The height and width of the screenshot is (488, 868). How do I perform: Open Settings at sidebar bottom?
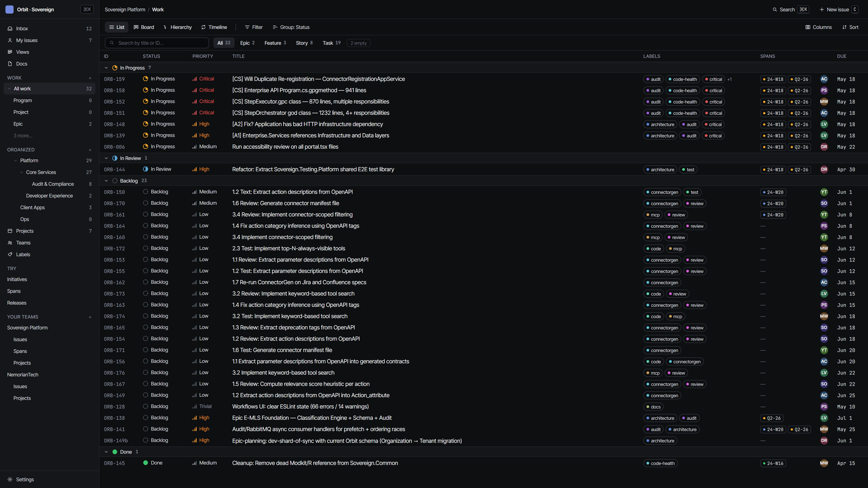50,479
